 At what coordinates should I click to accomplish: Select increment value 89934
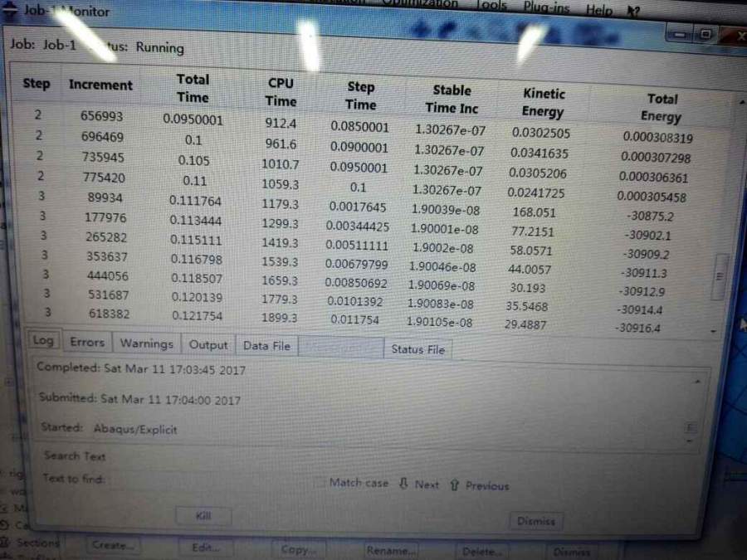[x=105, y=197]
